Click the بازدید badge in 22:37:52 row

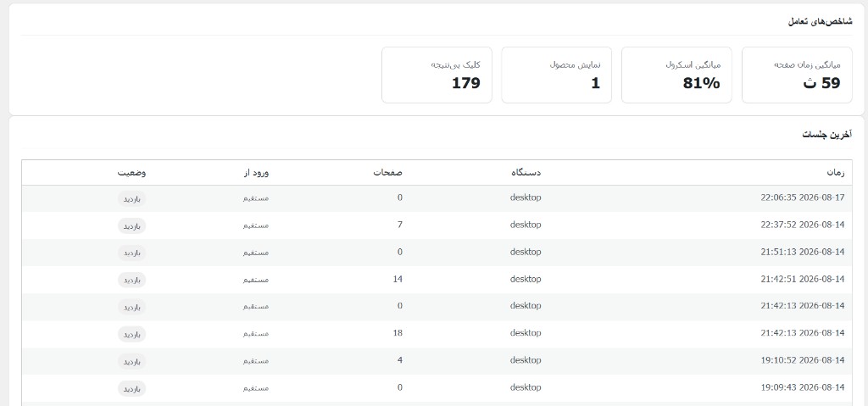131,226
